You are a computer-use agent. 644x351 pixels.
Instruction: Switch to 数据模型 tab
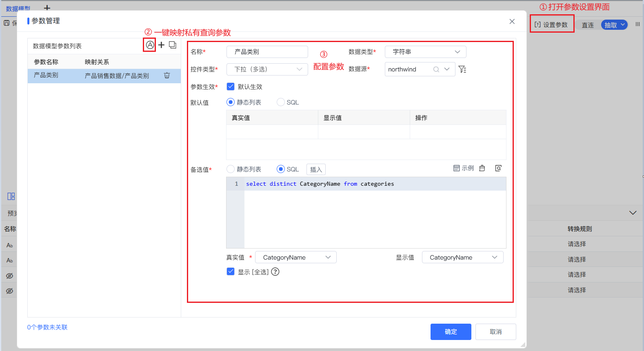tap(18, 8)
